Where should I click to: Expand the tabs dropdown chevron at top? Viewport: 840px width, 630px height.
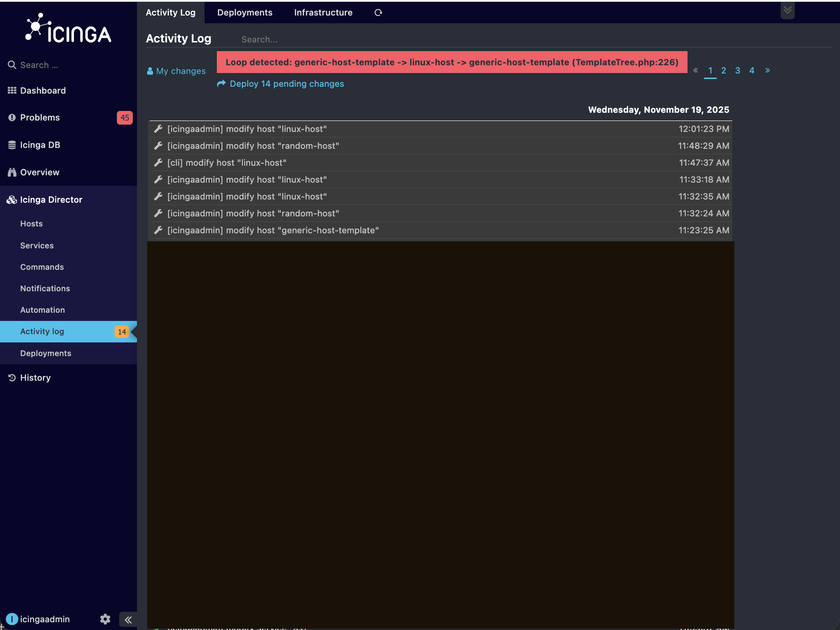pos(787,10)
